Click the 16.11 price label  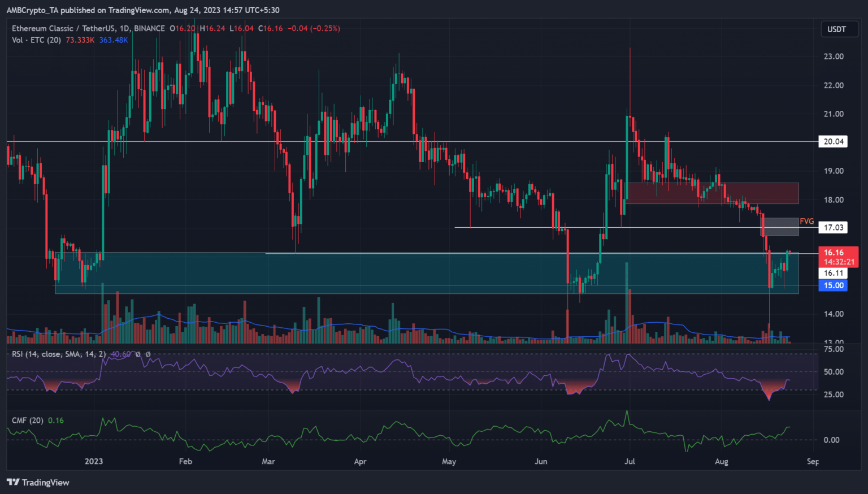(x=833, y=274)
